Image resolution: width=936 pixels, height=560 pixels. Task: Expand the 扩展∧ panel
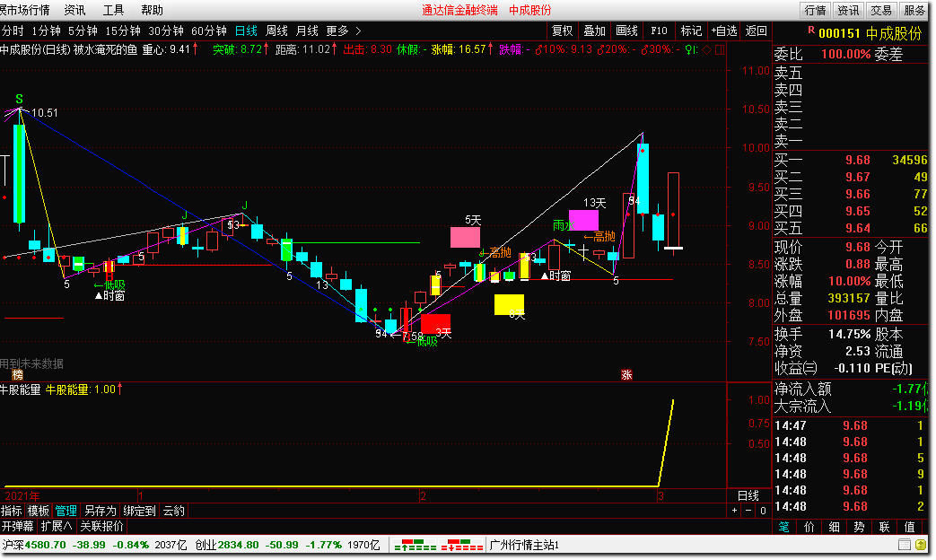tap(57, 527)
